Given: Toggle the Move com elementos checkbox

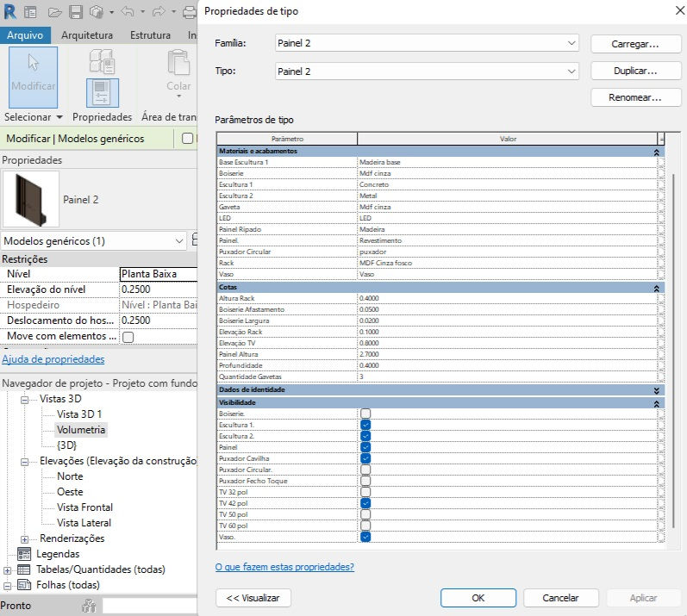Looking at the screenshot, I should coord(128,337).
